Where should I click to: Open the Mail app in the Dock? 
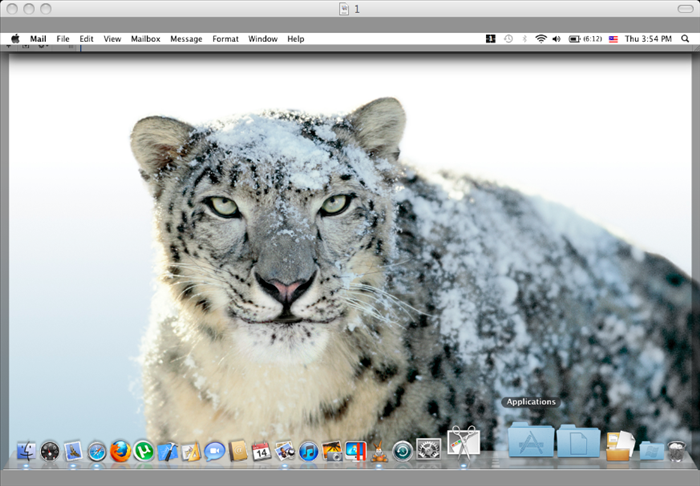coord(73,451)
